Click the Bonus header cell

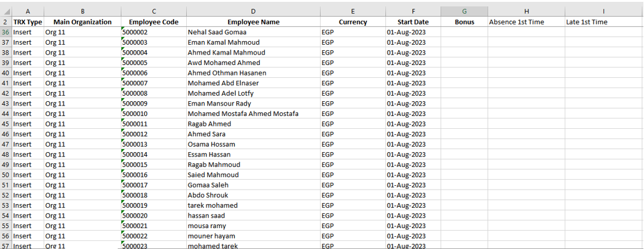[464, 22]
